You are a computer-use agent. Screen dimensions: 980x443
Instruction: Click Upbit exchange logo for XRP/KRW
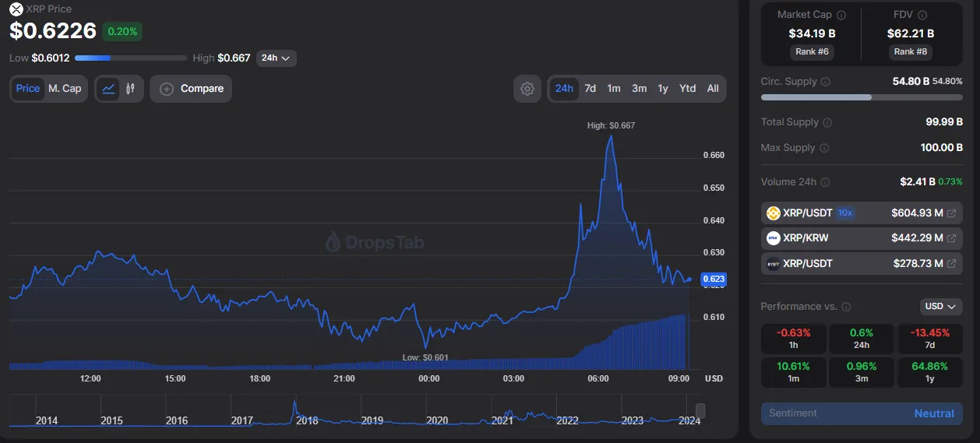click(x=774, y=238)
